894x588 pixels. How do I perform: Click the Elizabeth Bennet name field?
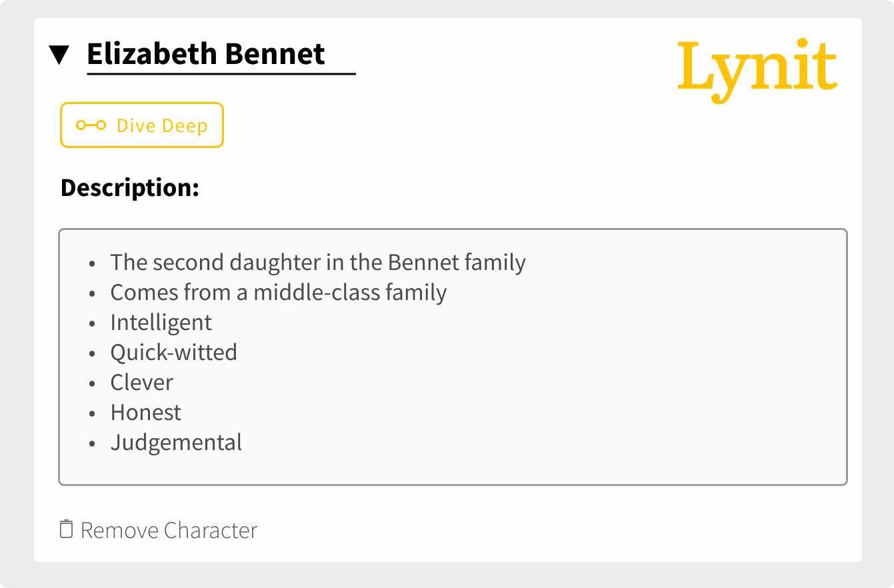[221, 55]
